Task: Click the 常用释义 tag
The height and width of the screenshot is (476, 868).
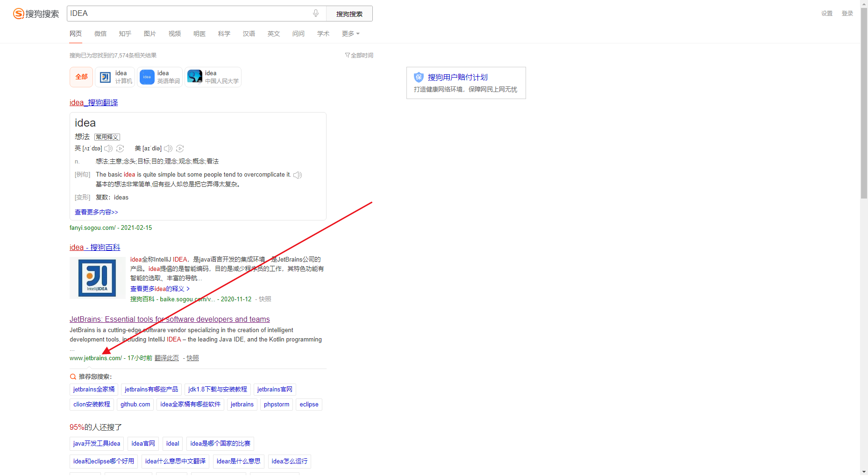Action: tap(107, 137)
